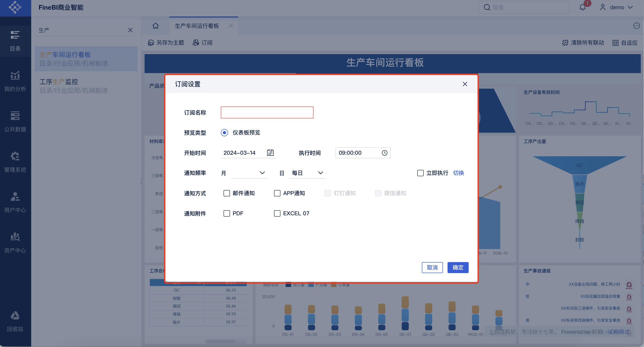Expand the 月 frequency dropdown

(249, 173)
